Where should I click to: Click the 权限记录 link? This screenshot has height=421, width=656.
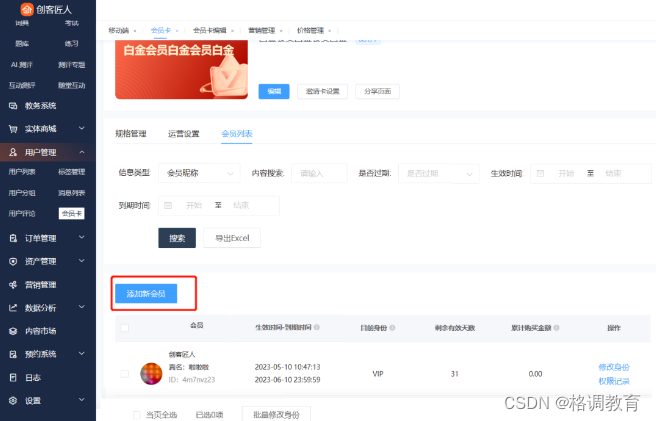coord(614,381)
